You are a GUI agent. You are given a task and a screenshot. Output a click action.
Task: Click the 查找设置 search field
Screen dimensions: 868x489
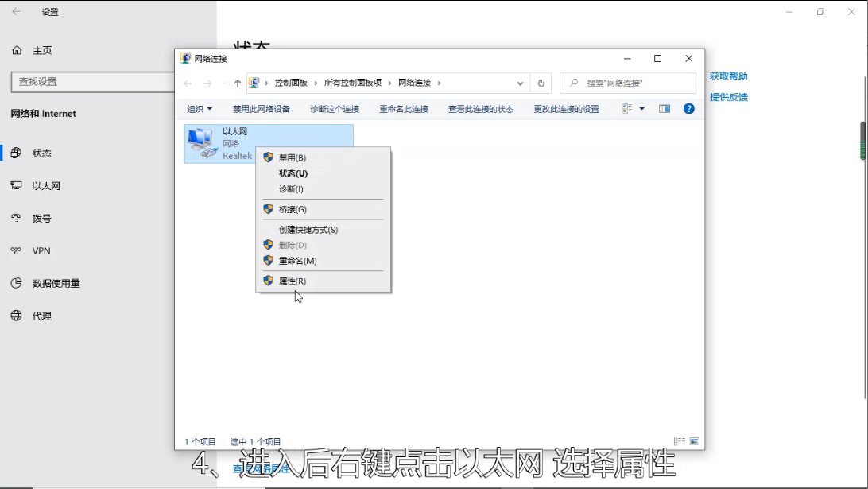click(92, 81)
